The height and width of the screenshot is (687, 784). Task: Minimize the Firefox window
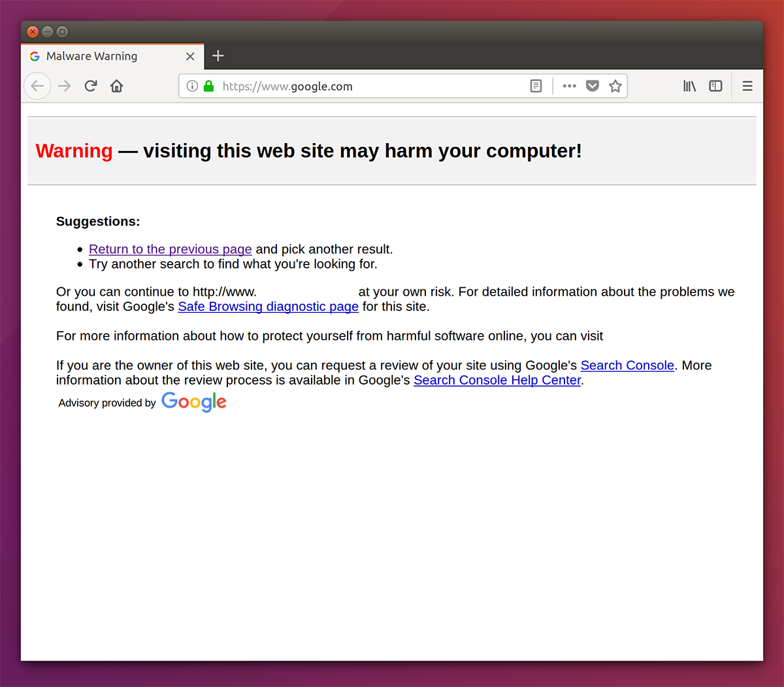[x=48, y=31]
